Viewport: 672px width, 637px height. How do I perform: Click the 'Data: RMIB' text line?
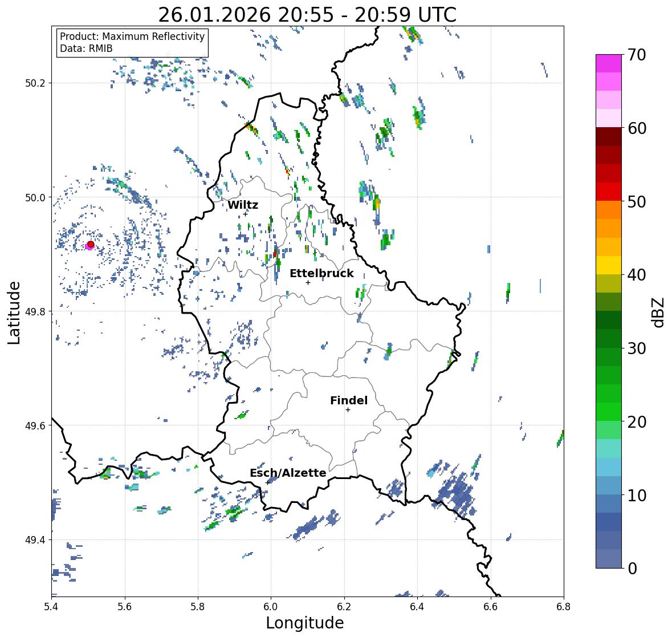pos(86,48)
